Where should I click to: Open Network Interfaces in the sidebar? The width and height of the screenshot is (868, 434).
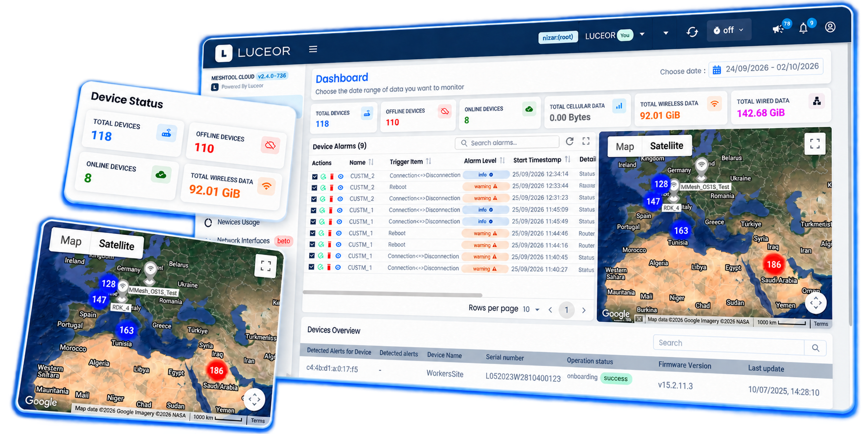click(243, 240)
